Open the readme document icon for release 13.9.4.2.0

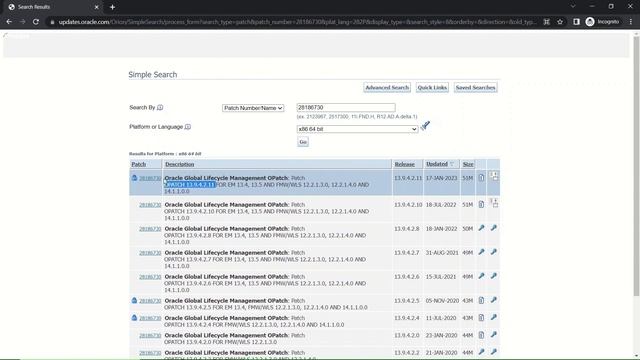point(481,335)
